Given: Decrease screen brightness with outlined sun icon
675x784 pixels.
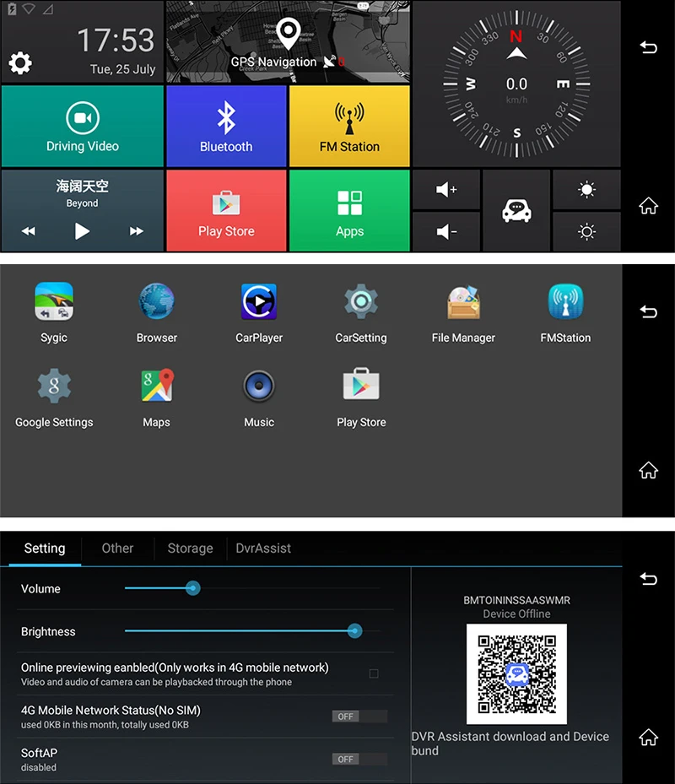Looking at the screenshot, I should (586, 231).
